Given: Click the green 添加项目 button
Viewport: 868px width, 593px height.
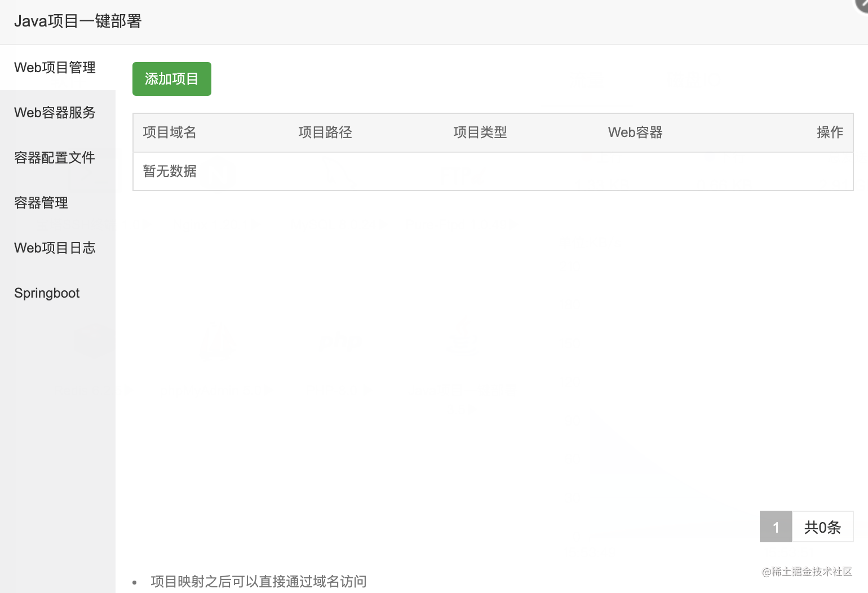Looking at the screenshot, I should 172,79.
